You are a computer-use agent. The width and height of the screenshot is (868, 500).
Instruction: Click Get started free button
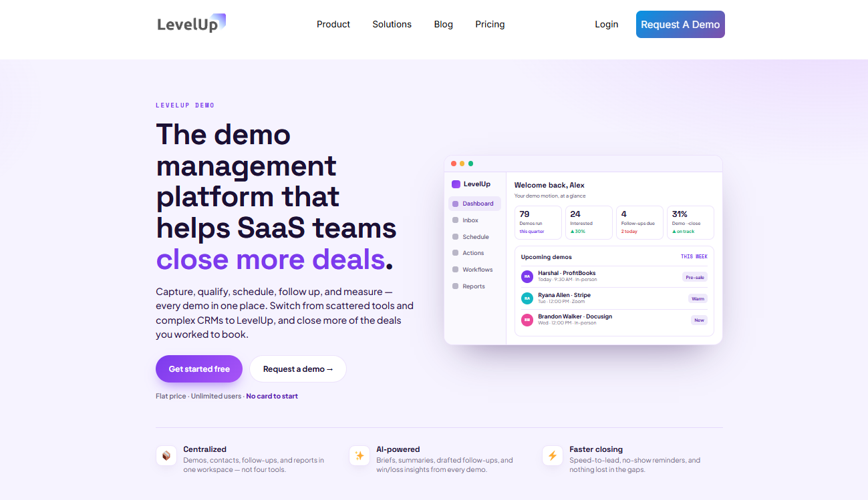(199, 368)
